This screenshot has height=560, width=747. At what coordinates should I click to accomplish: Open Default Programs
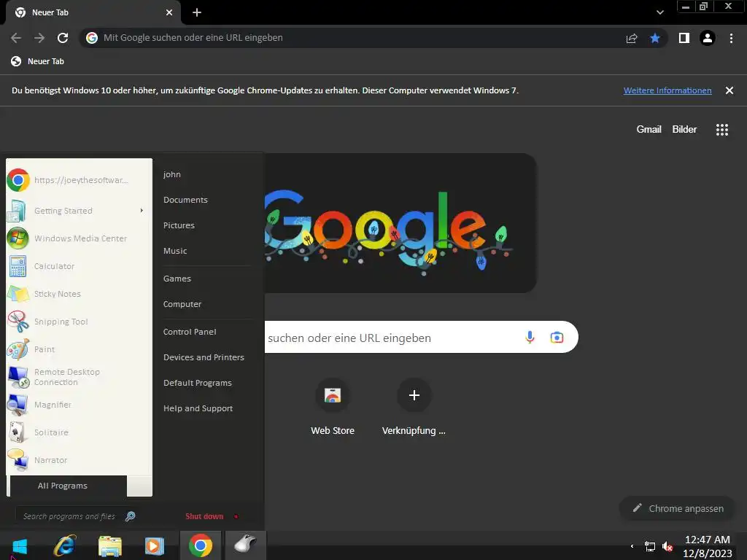click(x=197, y=383)
